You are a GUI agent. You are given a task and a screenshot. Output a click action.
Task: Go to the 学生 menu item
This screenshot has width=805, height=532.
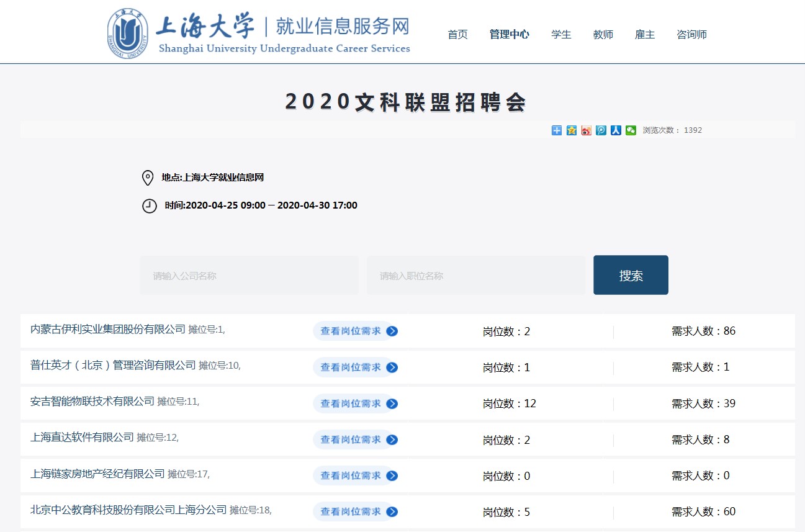[561, 35]
